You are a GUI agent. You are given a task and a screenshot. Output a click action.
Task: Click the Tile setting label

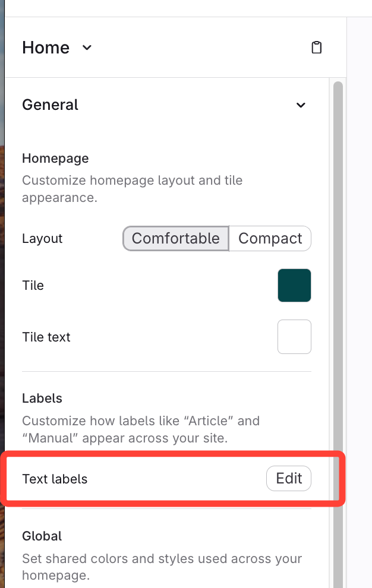33,286
